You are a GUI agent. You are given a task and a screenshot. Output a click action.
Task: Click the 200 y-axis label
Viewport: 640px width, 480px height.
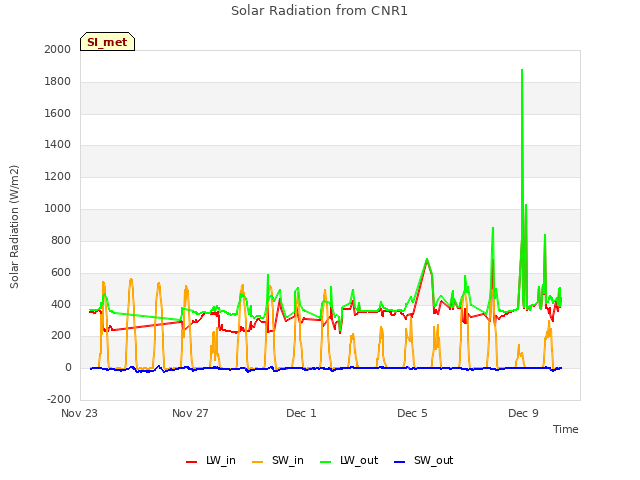point(61,336)
